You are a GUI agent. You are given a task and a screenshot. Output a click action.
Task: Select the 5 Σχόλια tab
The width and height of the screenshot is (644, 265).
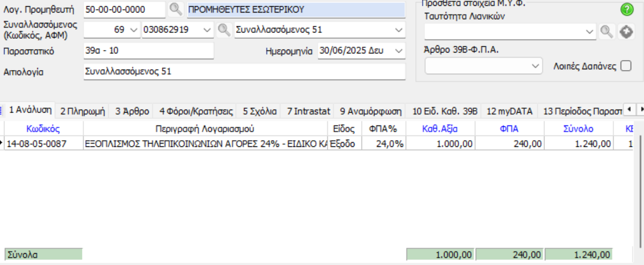259,111
